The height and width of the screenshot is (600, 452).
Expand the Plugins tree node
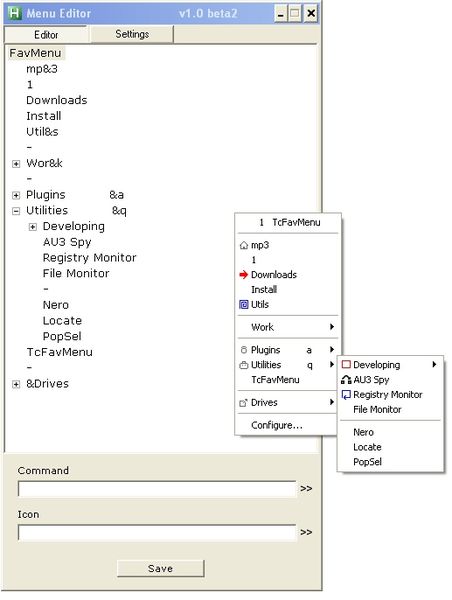pyautogui.click(x=16, y=196)
